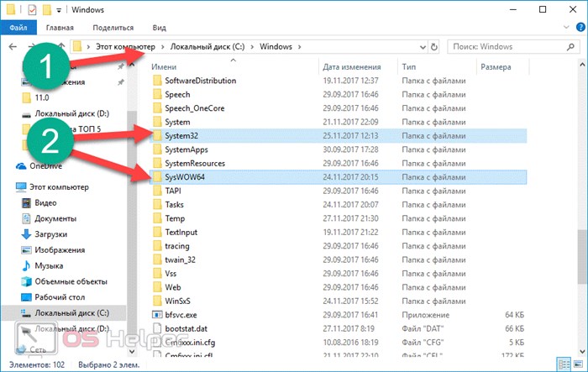The height and width of the screenshot is (372, 588).
Task: Sort by Тип column header
Action: [409, 66]
